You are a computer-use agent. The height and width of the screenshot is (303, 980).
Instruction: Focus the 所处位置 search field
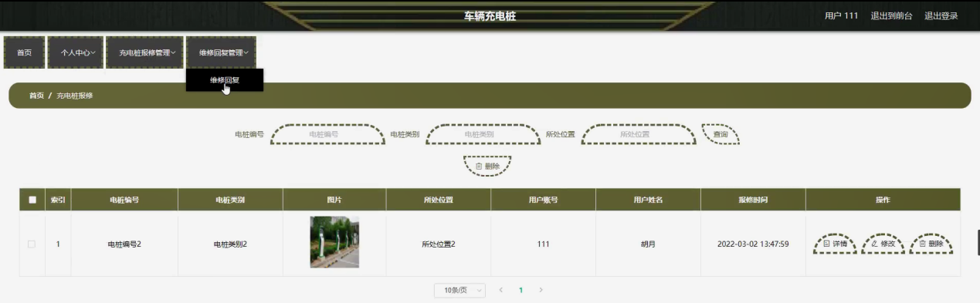pyautogui.click(x=638, y=134)
